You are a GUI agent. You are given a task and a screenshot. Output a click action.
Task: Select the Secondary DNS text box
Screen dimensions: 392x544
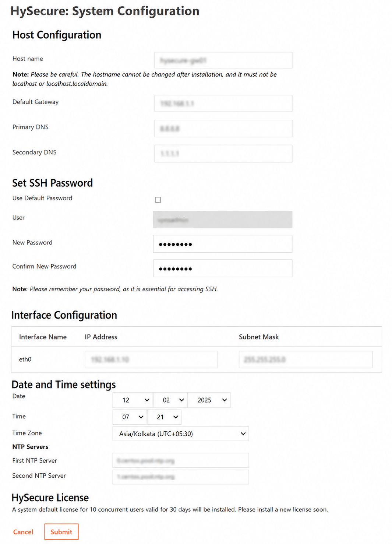click(223, 154)
